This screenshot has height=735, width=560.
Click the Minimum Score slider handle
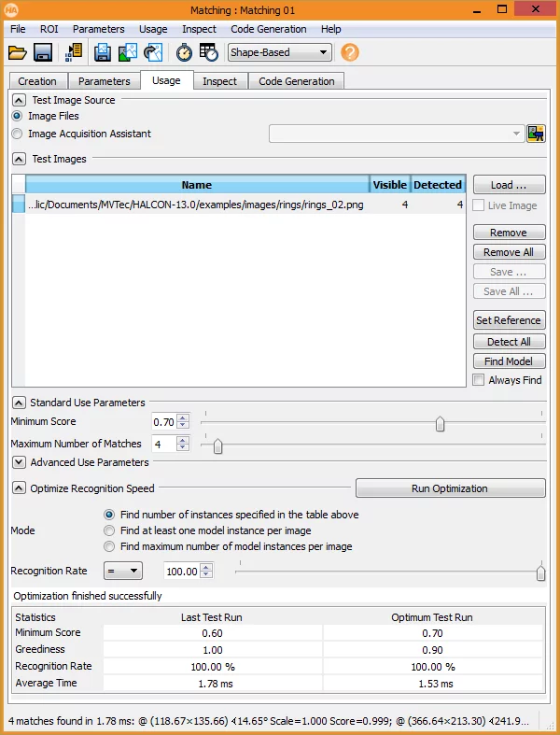[x=440, y=424]
